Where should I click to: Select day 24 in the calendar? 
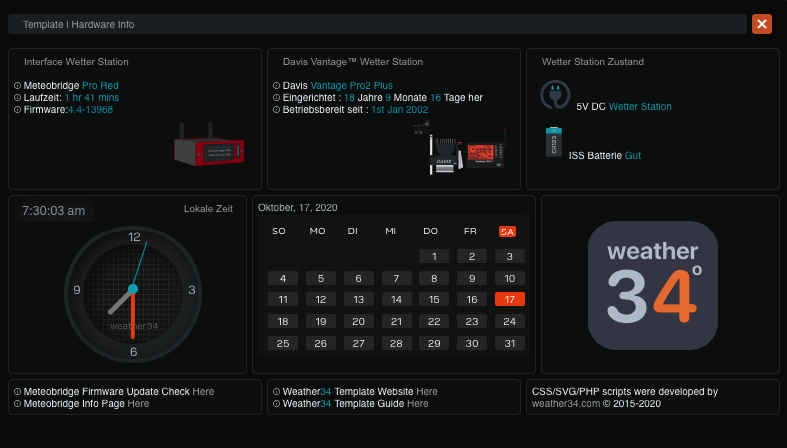click(509, 322)
